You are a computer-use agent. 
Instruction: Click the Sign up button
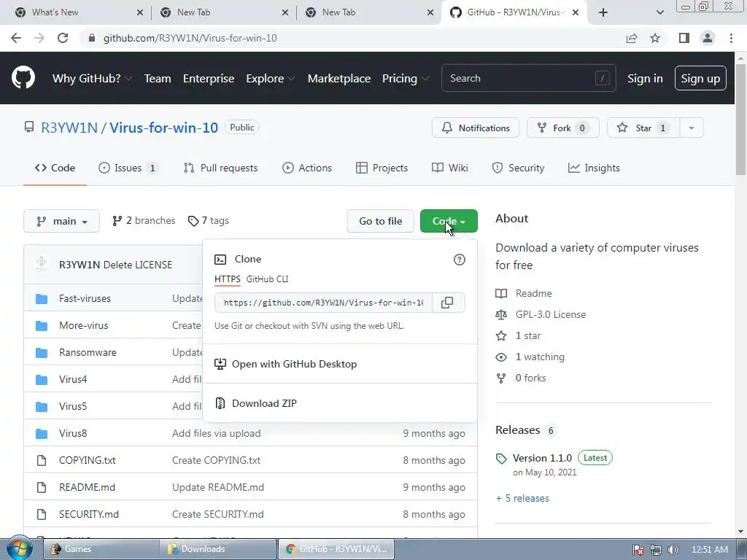(700, 78)
